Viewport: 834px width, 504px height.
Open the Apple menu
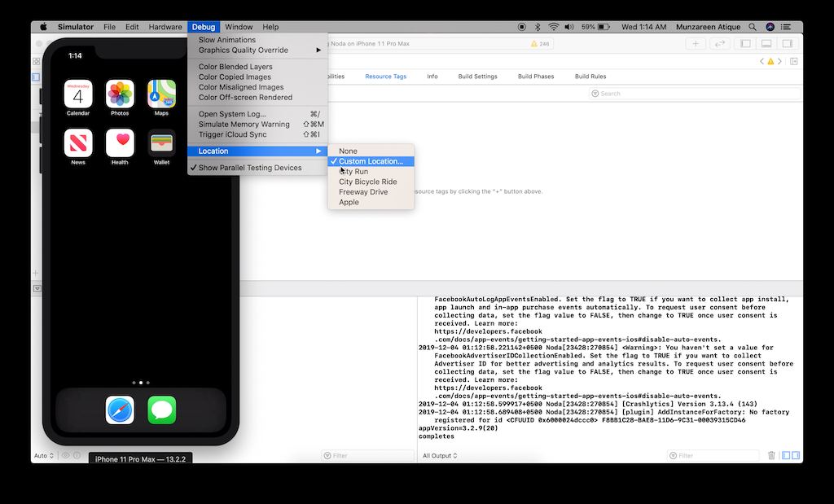[x=44, y=27]
